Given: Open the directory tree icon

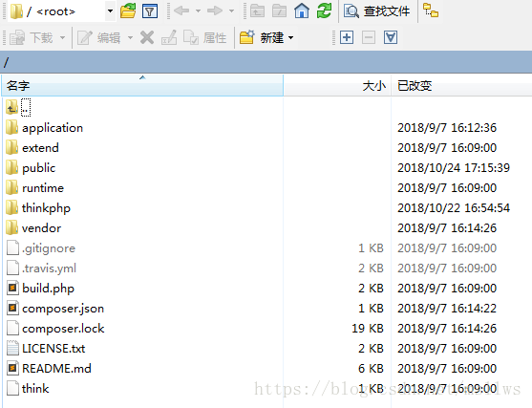Looking at the screenshot, I should click(x=431, y=11).
